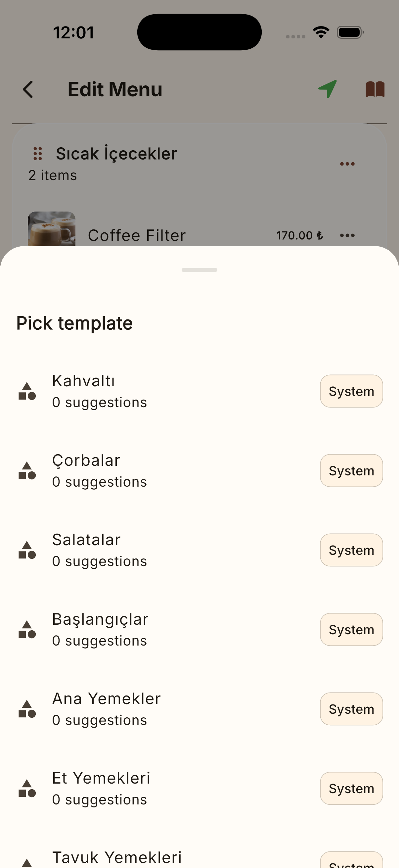Open the brown book icon
Viewport: 399px width, 868px height.
pos(375,89)
